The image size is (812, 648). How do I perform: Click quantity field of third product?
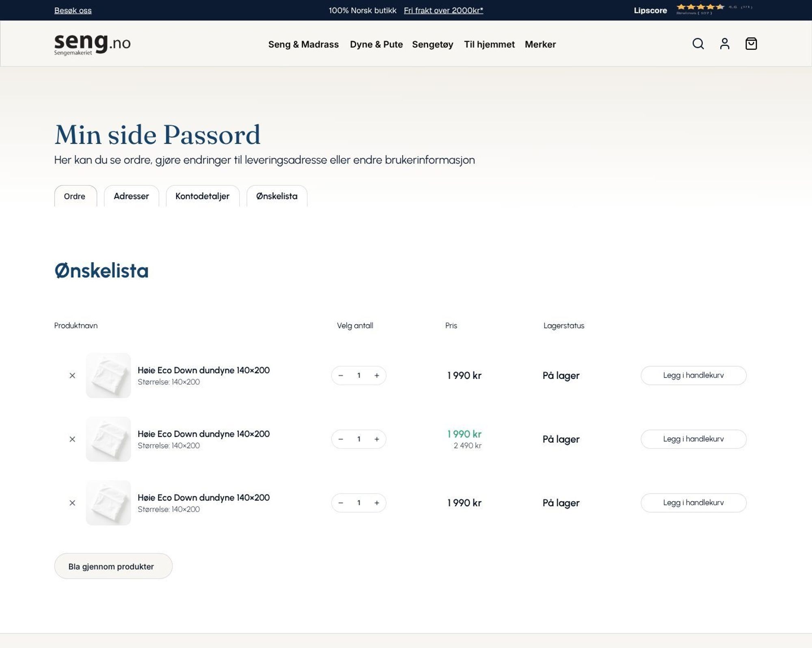click(x=359, y=503)
